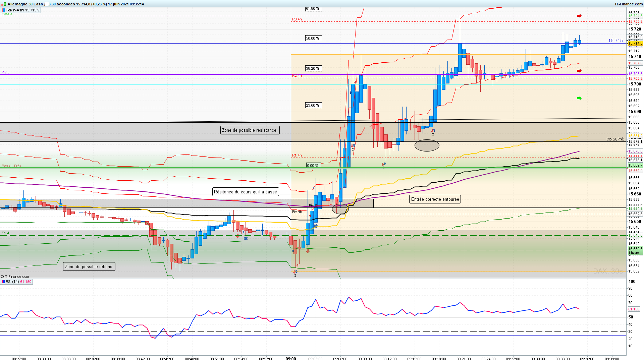
Task: Click the candlestick icon beside Allemagne 30 Cash
Action: [x=4, y=4]
